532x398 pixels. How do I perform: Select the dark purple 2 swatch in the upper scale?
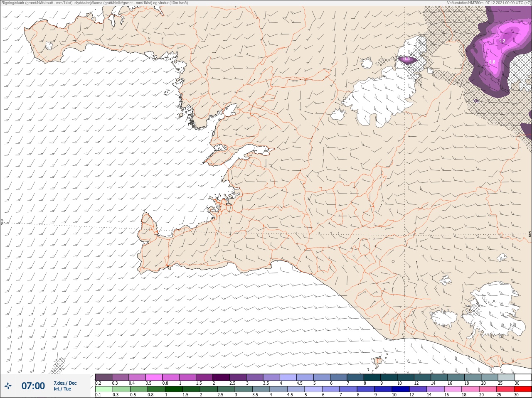pos(222,377)
